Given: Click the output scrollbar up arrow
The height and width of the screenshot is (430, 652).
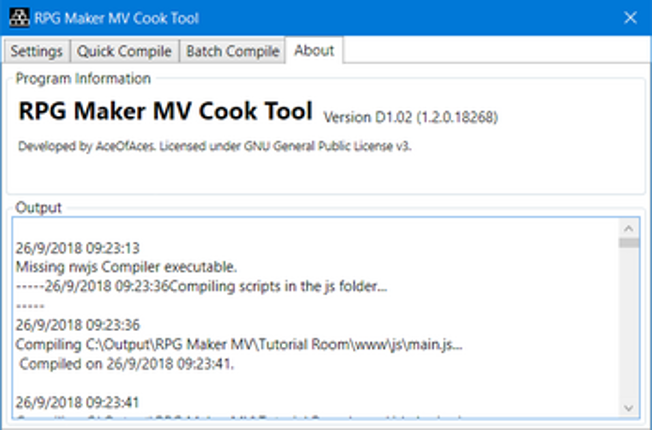Looking at the screenshot, I should 628,228.
